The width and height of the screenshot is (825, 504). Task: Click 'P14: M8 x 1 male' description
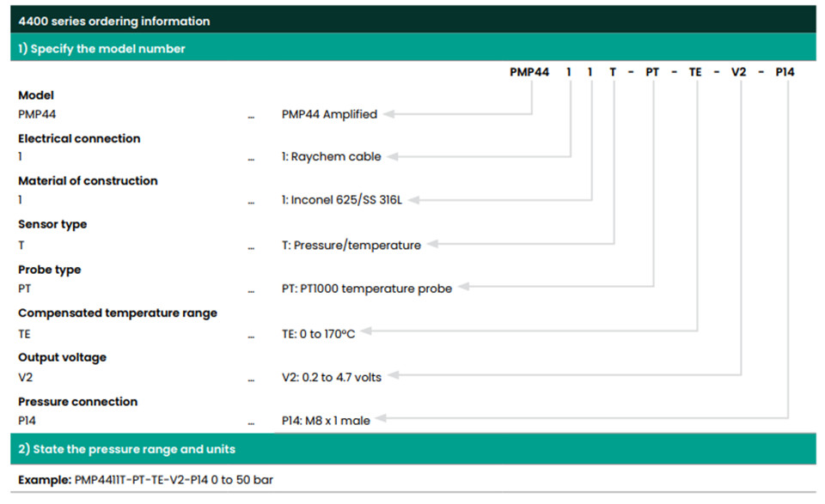pos(326,421)
